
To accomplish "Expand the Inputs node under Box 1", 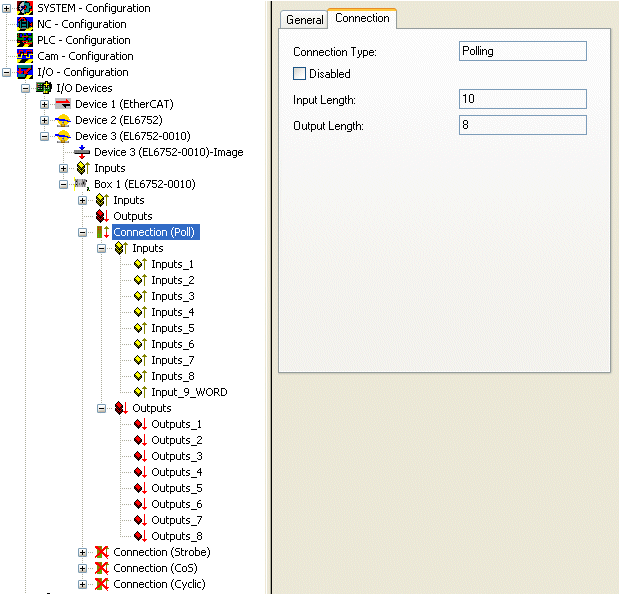I will point(82,200).
